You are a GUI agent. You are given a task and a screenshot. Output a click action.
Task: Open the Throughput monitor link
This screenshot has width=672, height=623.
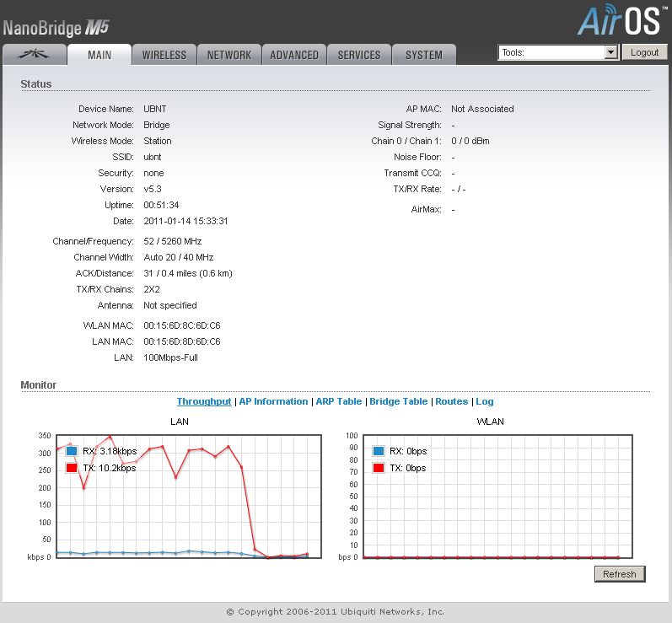coord(204,401)
